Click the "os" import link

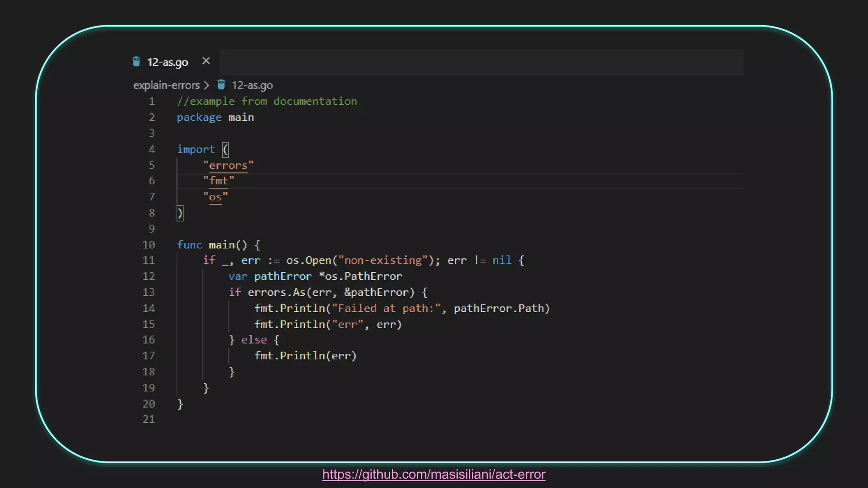[x=215, y=197]
